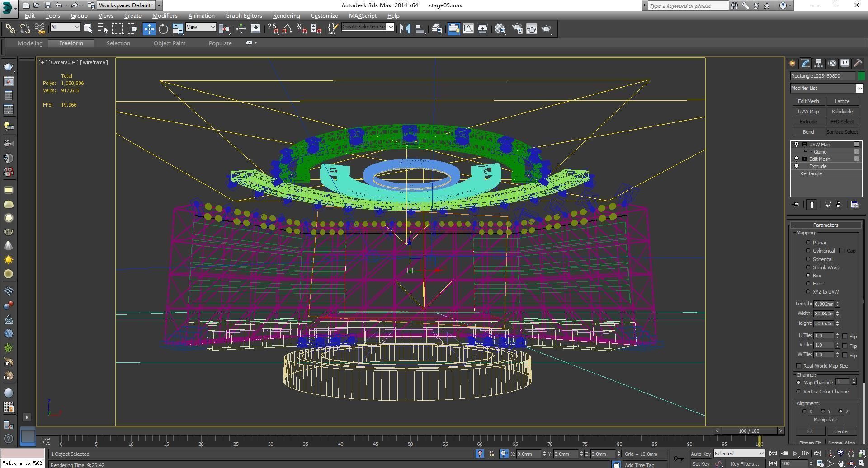Switch to the Create command panel
Screen dimensions: 868x468
pos(792,63)
